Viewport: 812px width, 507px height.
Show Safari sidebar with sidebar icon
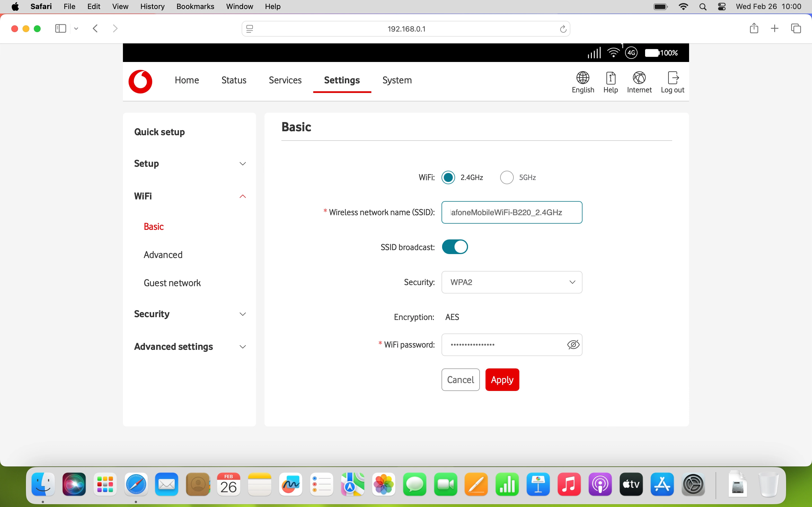[x=60, y=28]
